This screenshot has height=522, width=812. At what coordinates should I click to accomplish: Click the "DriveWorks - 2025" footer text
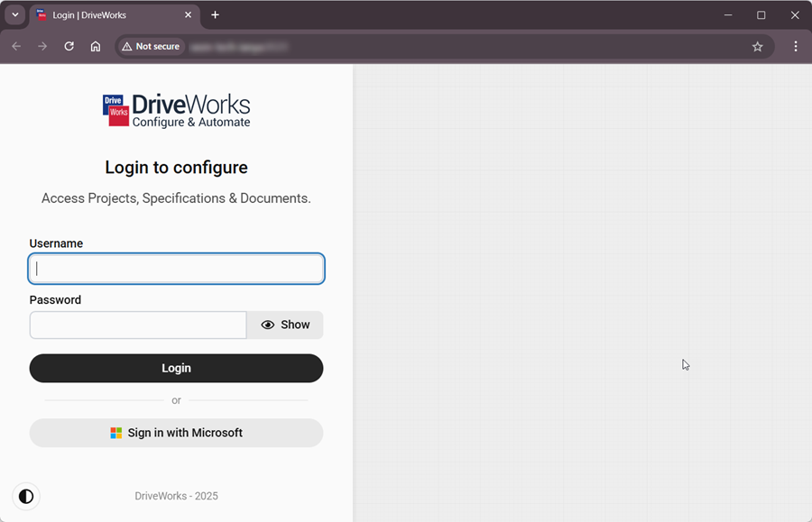click(x=176, y=496)
